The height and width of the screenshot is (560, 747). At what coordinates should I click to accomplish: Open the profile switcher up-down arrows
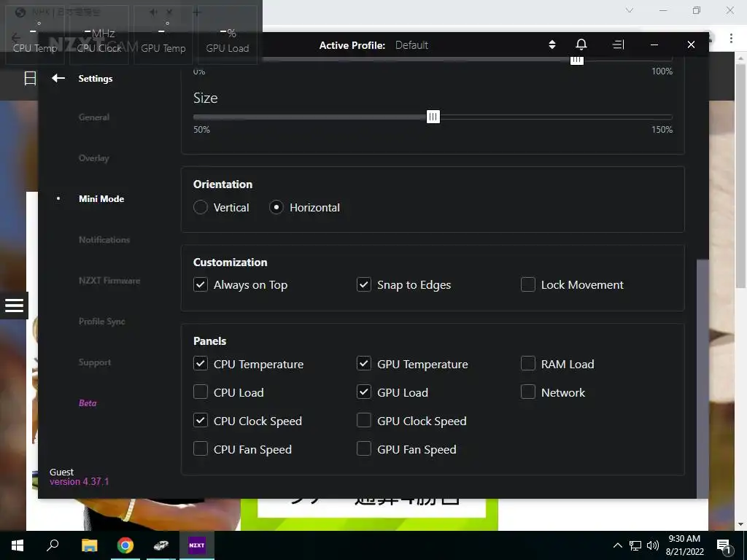point(552,44)
